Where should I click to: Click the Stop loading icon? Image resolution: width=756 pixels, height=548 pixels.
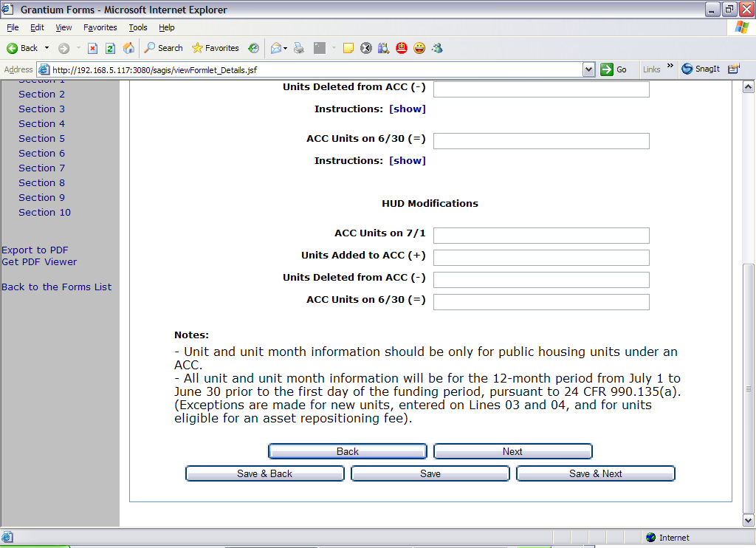(92, 48)
